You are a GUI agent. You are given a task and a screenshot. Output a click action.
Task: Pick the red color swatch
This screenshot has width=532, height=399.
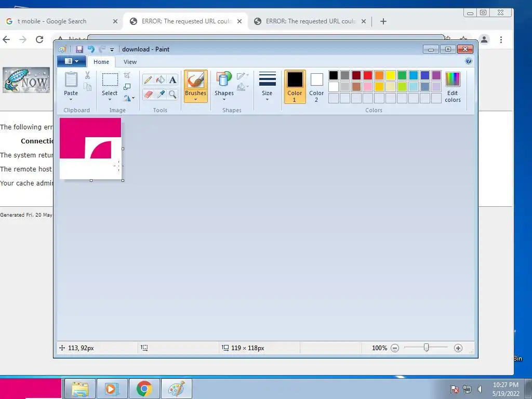(x=368, y=75)
